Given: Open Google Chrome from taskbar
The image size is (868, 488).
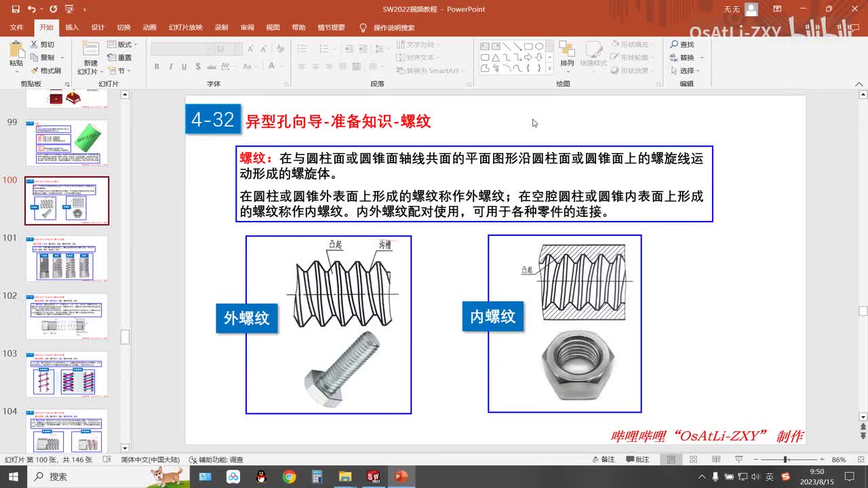Looking at the screenshot, I should coord(289,476).
